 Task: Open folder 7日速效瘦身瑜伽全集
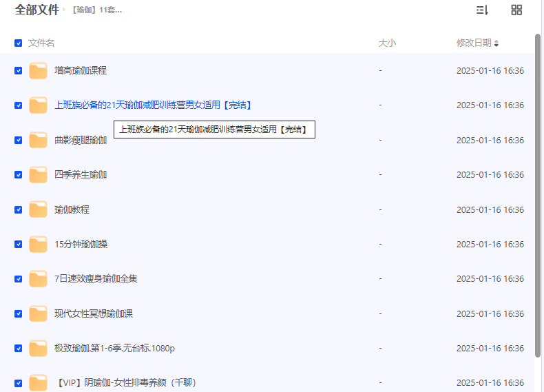[x=96, y=279]
